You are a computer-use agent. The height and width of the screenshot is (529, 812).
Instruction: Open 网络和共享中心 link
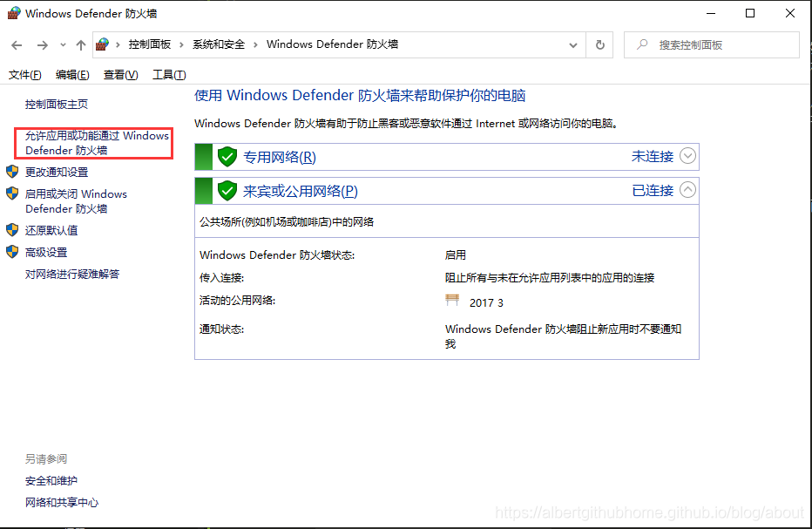(62, 503)
